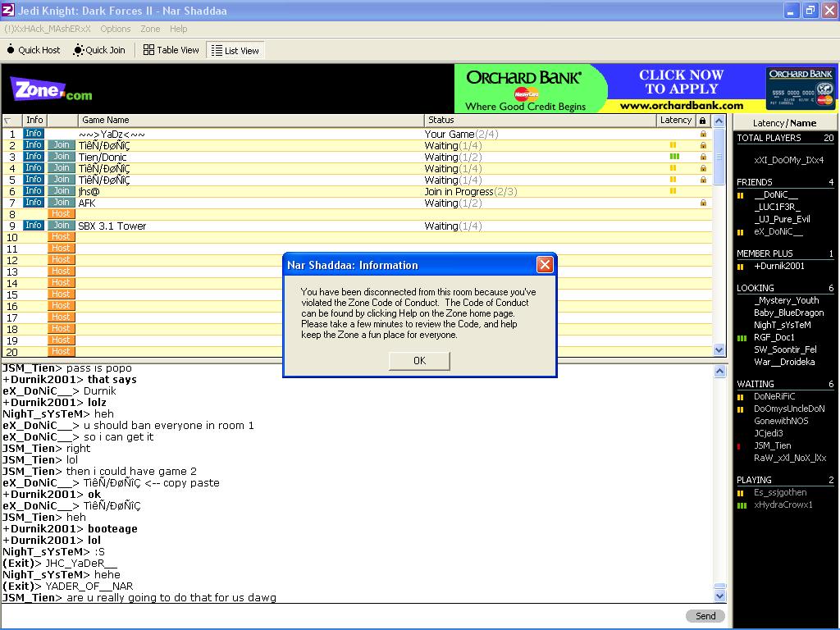Open Info for Tien/Donic in row 3
This screenshot has height=630, width=840.
(33, 157)
